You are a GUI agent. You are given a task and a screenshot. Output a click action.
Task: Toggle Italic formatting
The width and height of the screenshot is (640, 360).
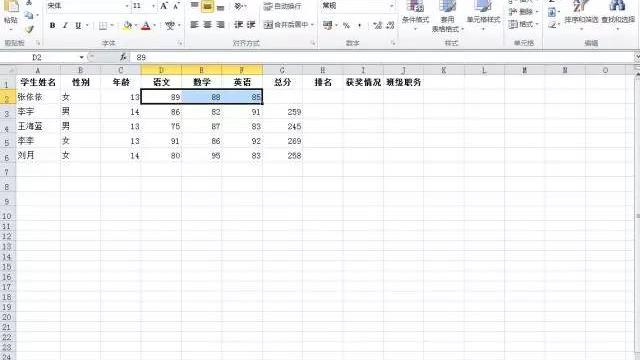tap(65, 26)
